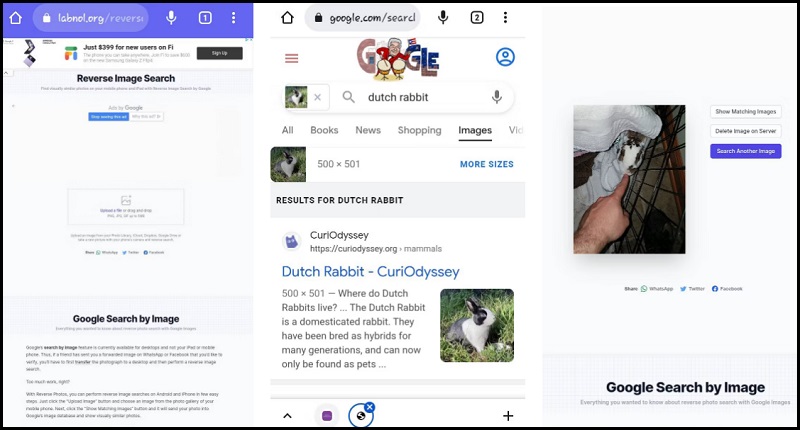
Task: Open three-dot menu in google.com browser
Action: [507, 18]
